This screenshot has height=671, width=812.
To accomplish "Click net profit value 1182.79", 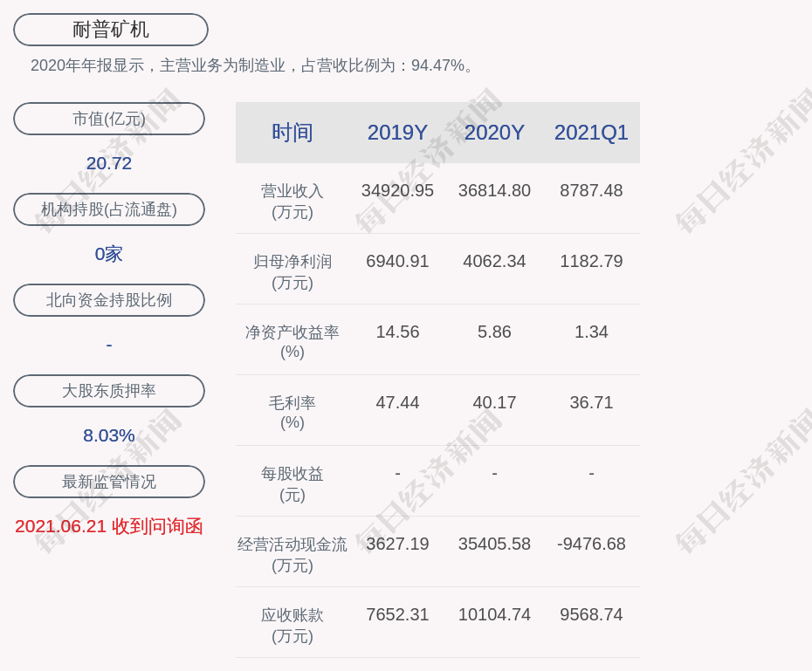I will click(591, 261).
